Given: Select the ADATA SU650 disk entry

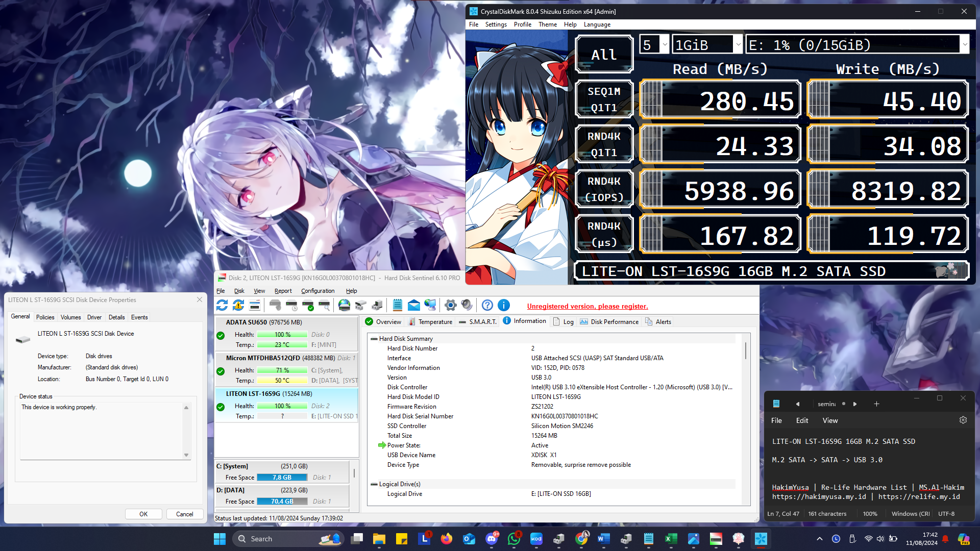Looking at the screenshot, I should pyautogui.click(x=286, y=334).
